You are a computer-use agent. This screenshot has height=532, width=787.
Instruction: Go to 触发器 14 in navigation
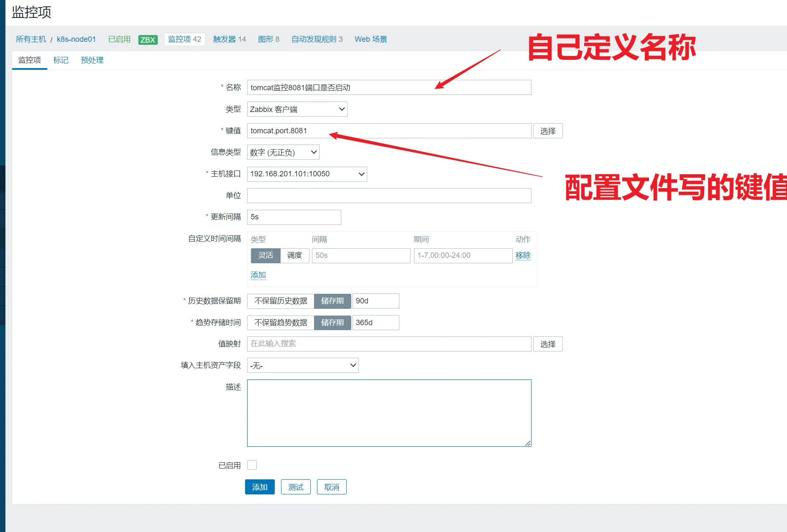[x=229, y=39]
